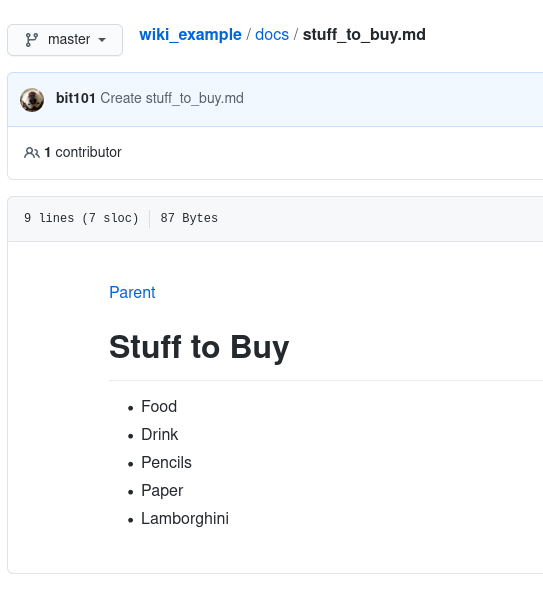Click the 87 Bytes file size label
Viewport: 543px width, 595px height.
tap(189, 218)
